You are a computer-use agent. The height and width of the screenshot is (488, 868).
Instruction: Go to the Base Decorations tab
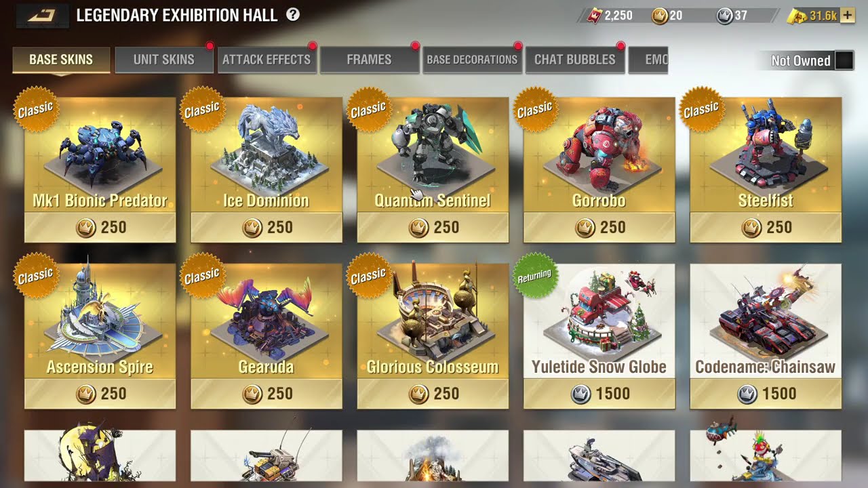tap(472, 60)
